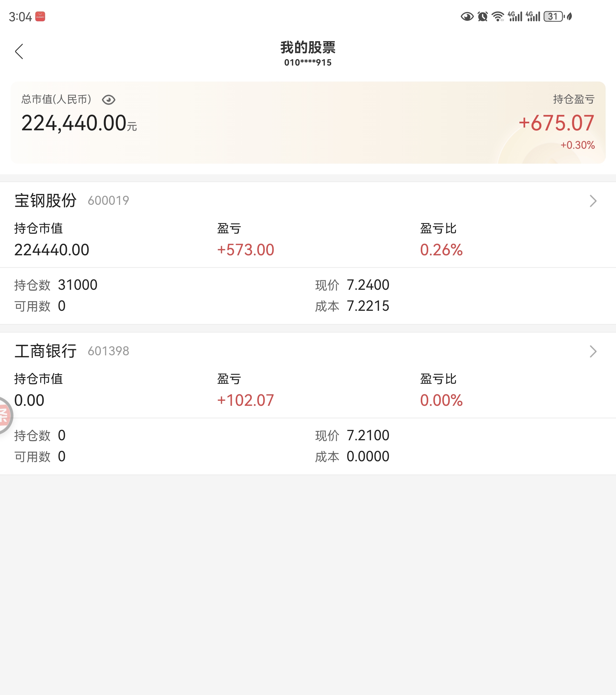Tap 宝钢股份 profit value +573.00
The width and height of the screenshot is (616, 695).
tap(246, 250)
